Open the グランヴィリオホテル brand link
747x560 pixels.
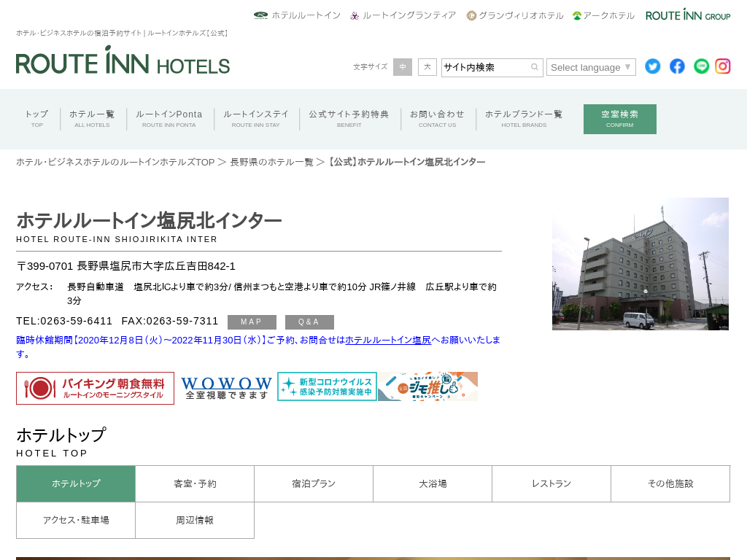point(514,16)
